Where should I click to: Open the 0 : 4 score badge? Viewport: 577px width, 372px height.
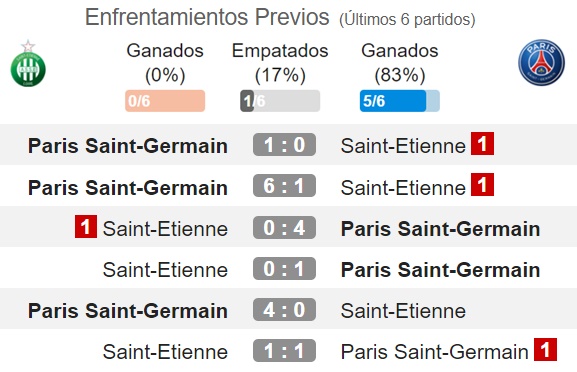[x=284, y=227]
